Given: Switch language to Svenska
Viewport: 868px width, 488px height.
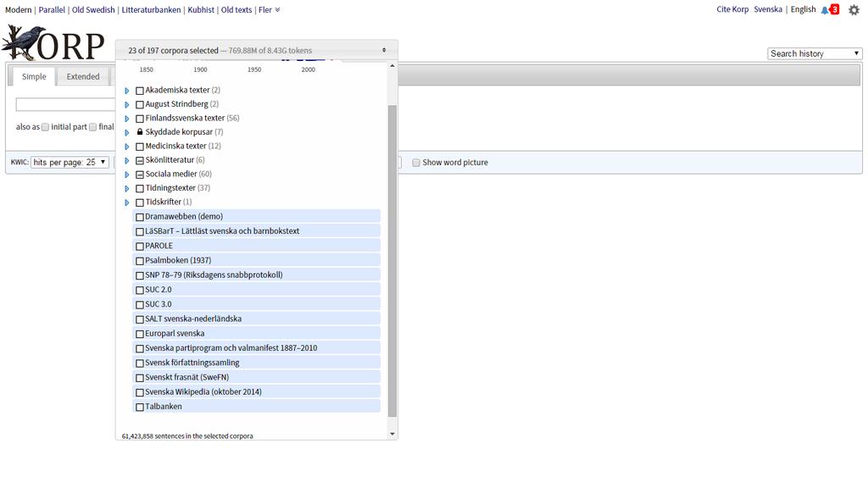Looking at the screenshot, I should click(x=768, y=9).
